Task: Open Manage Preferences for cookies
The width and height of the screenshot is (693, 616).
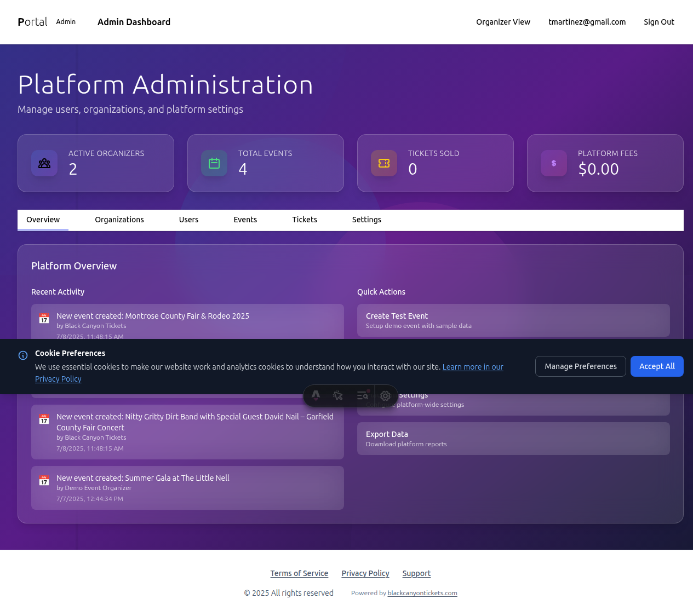Action: (580, 366)
